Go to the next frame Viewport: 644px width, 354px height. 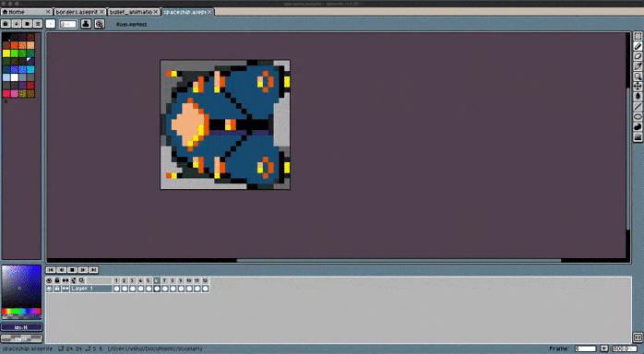82,270
